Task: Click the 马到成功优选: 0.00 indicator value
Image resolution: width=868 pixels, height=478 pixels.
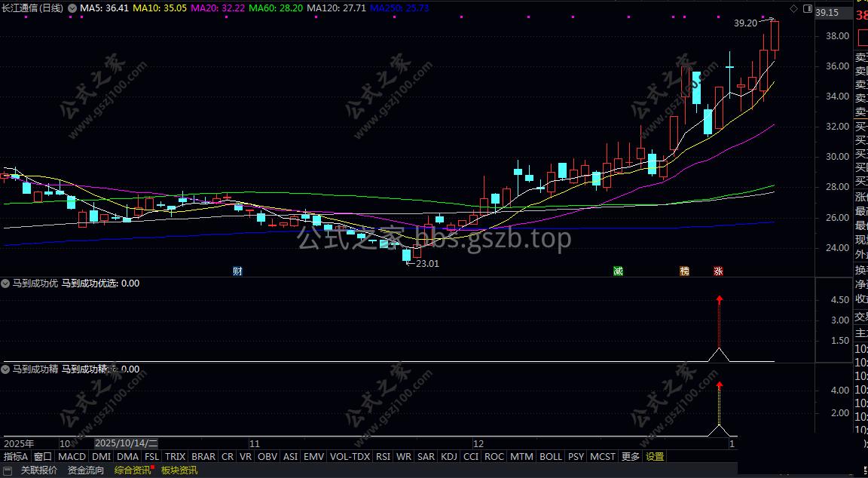Action: [x=101, y=283]
